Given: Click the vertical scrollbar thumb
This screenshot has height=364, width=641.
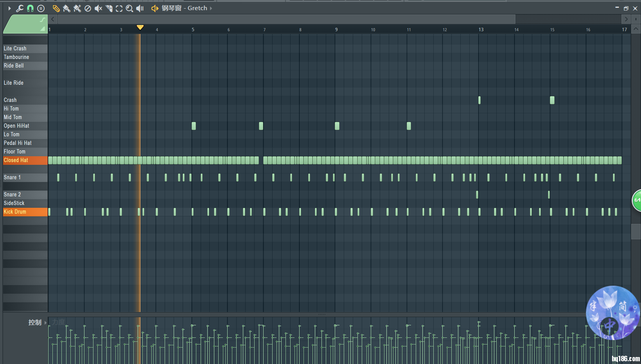Looking at the screenshot, I should pyautogui.click(x=636, y=232).
